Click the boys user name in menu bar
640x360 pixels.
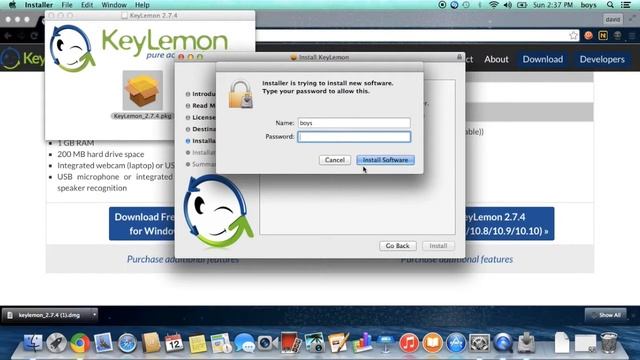coord(588,5)
